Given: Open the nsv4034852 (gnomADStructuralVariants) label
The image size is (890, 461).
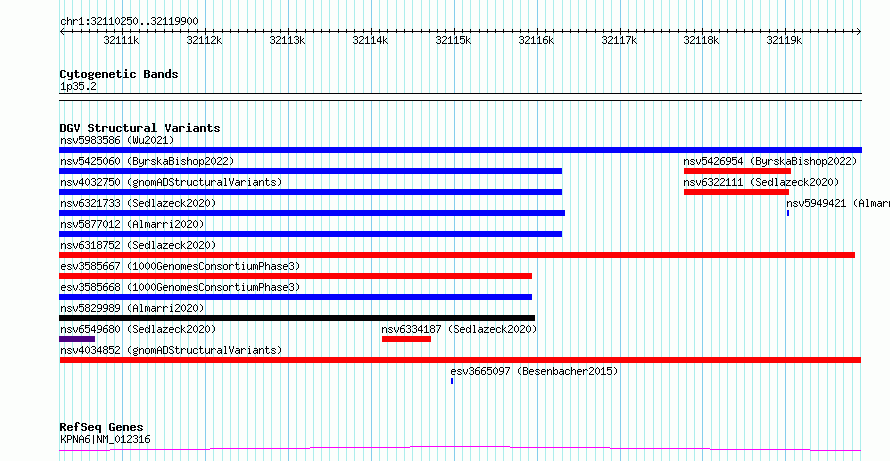Looking at the screenshot, I should click(171, 350).
